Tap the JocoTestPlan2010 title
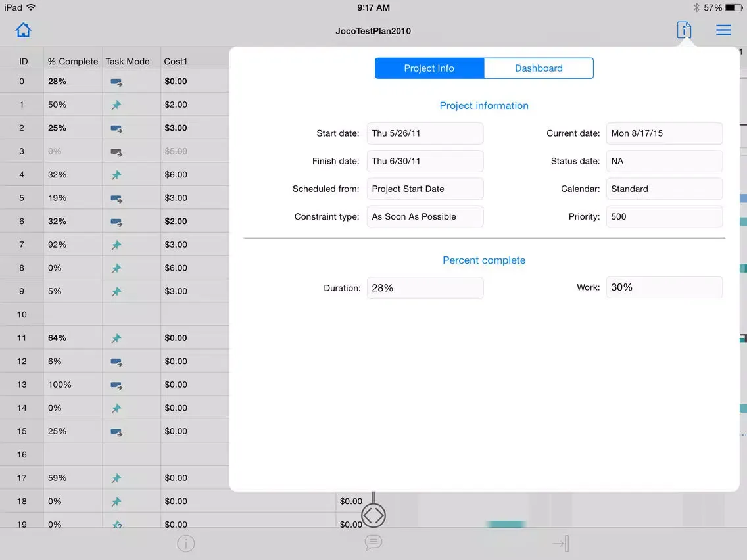Screen dimensions: 747x560 click(x=373, y=31)
